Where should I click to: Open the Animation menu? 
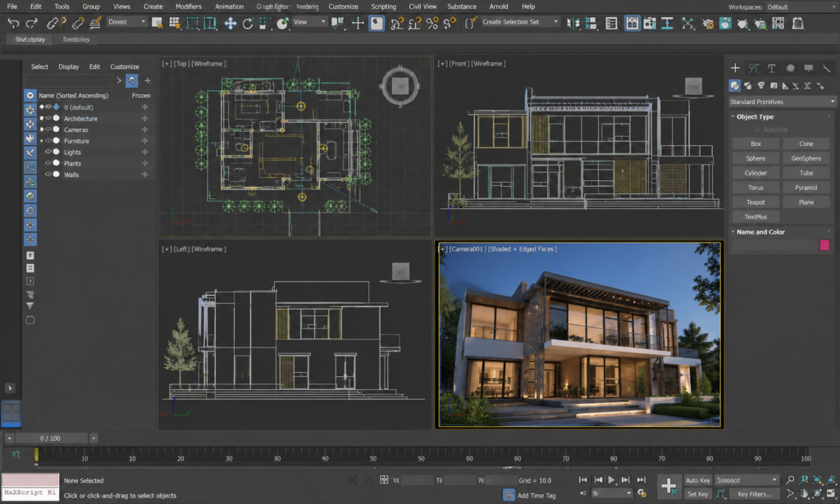pos(230,7)
